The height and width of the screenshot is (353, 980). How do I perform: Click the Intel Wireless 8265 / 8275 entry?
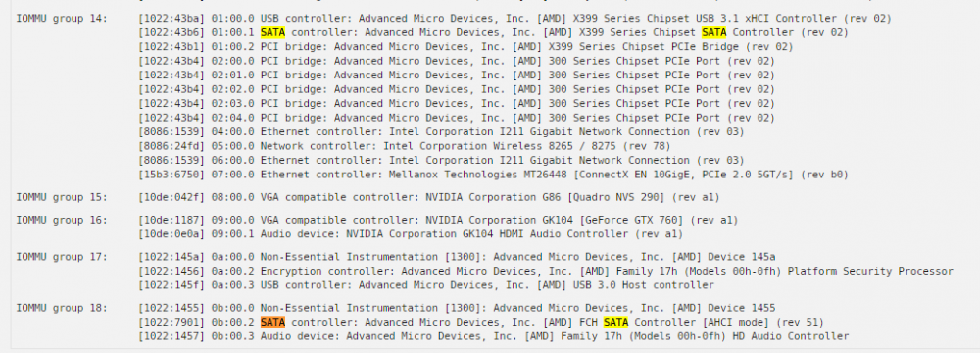tap(405, 146)
